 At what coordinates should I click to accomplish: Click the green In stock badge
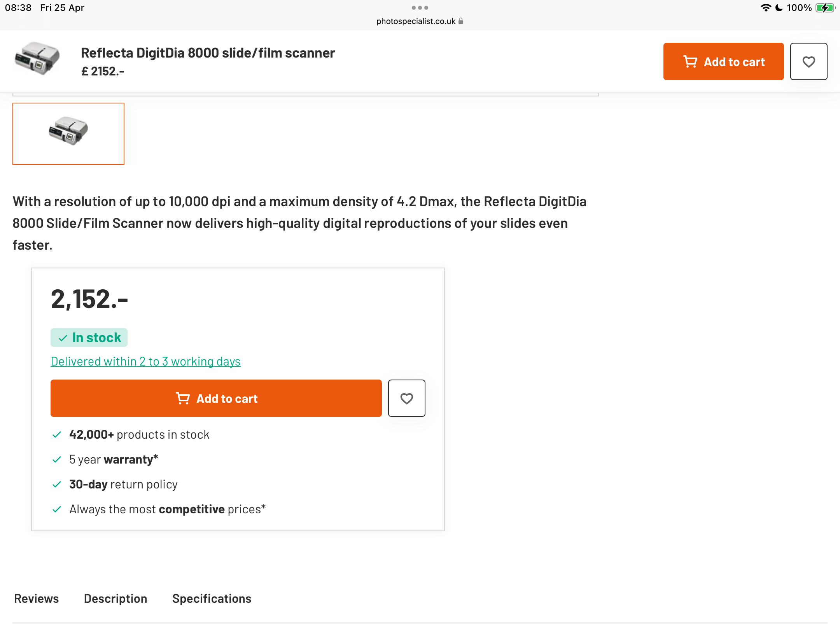coord(89,338)
